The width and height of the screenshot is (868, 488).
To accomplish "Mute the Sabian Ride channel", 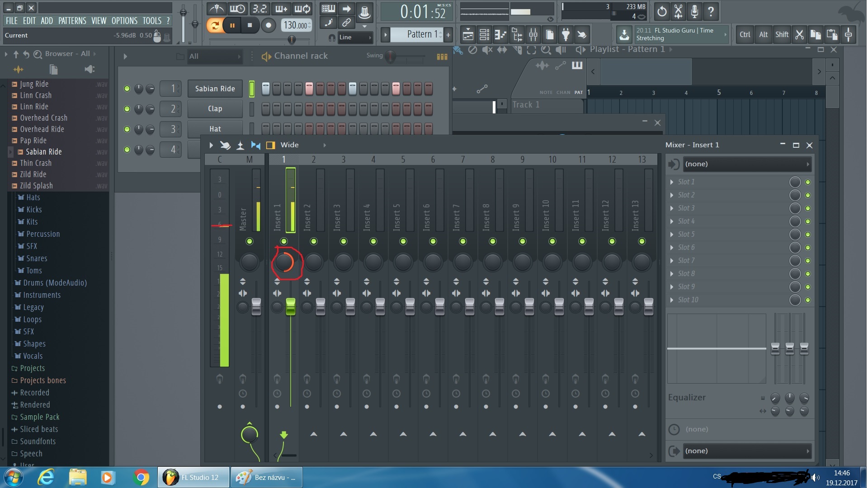I will coord(127,89).
